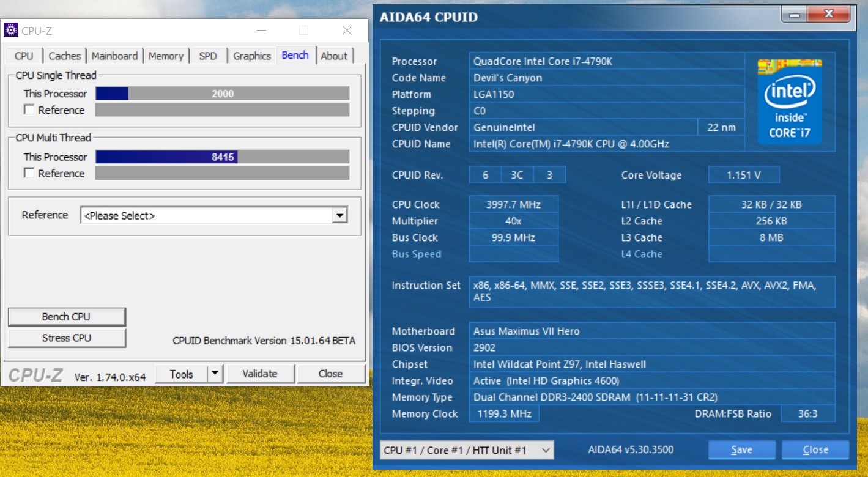Image resolution: width=868 pixels, height=477 pixels.
Task: Click the Instruction Set list field
Action: click(x=652, y=292)
